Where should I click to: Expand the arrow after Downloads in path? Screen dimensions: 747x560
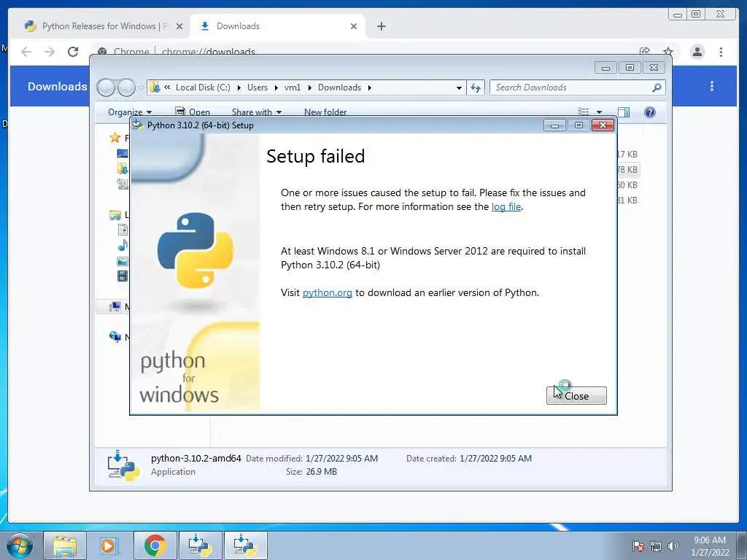click(369, 88)
